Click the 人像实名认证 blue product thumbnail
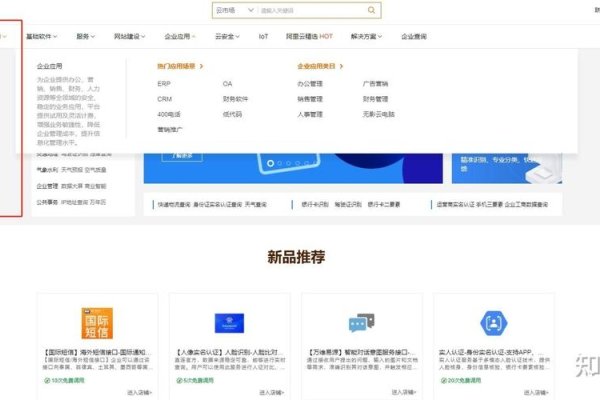The width and height of the screenshot is (600, 400). [x=229, y=323]
